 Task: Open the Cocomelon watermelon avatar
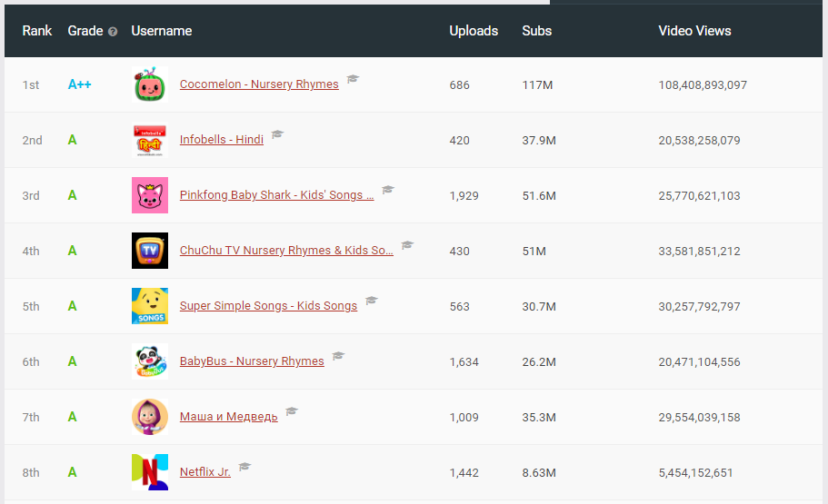click(150, 84)
